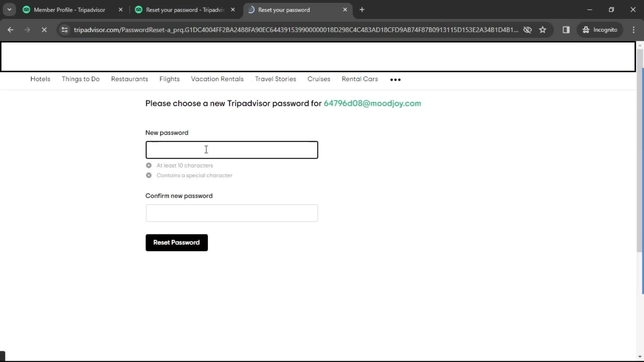Click the 'Reset Password' button
The width and height of the screenshot is (644, 362).
tap(176, 242)
